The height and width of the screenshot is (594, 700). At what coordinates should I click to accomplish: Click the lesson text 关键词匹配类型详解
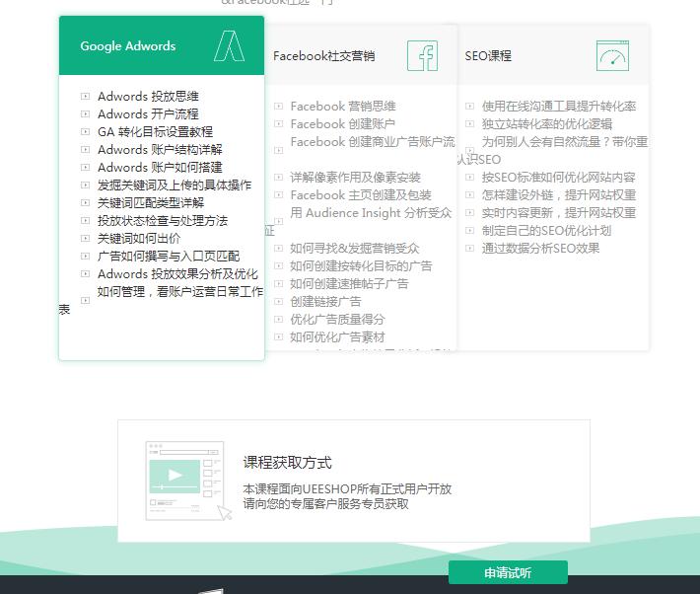tap(151, 203)
